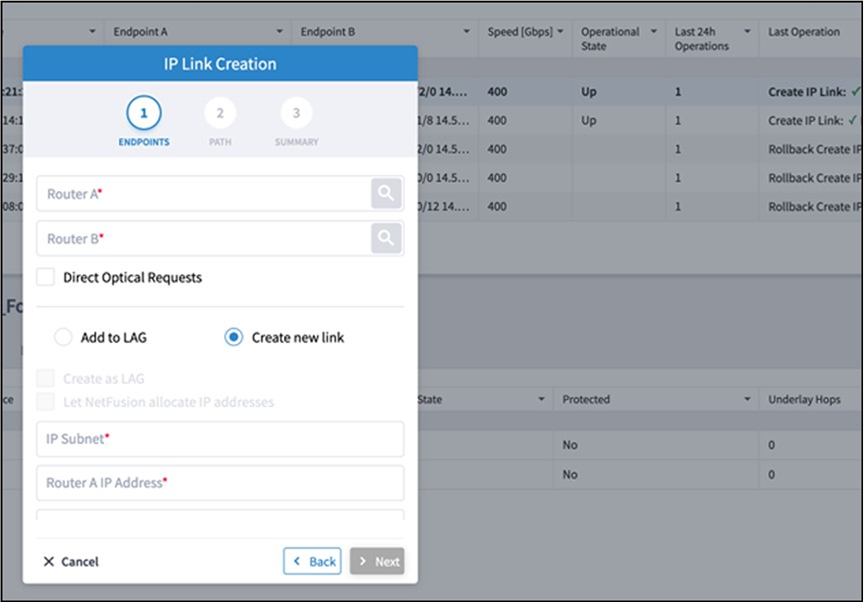Click the Router A search magnifier icon
This screenshot has height=603, width=864.
pos(386,193)
